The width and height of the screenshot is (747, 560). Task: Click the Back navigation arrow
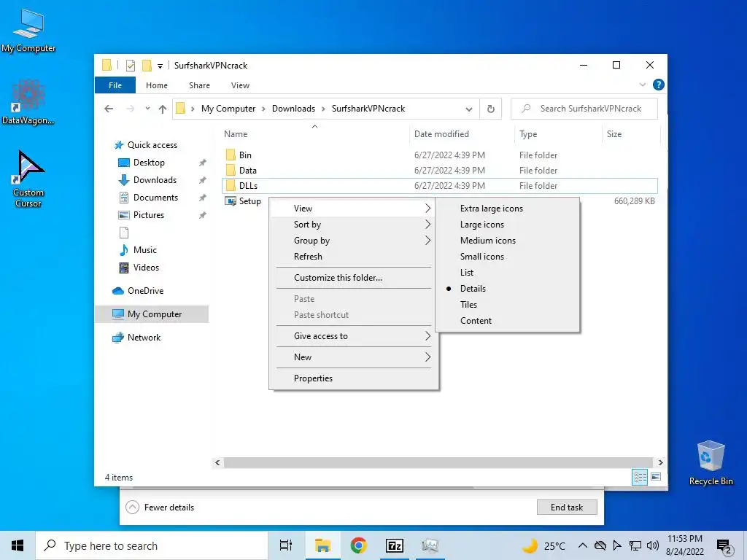point(109,109)
